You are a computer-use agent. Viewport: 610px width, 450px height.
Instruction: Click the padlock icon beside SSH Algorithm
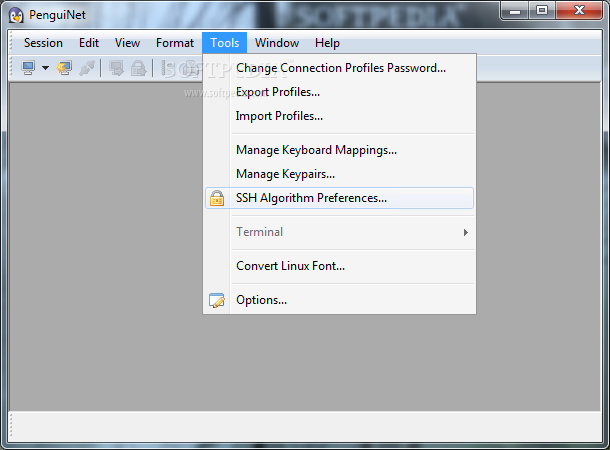coord(217,198)
